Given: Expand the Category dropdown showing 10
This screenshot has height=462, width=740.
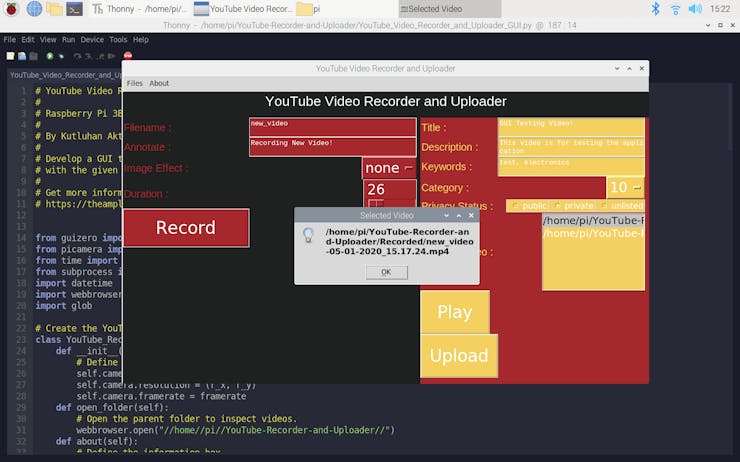Looking at the screenshot, I should [x=625, y=187].
